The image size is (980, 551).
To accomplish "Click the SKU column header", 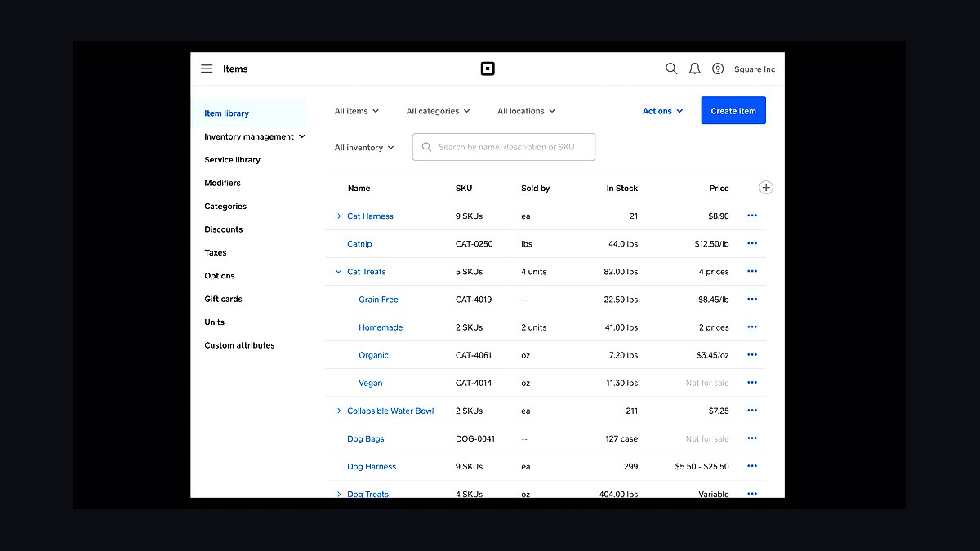I will pyautogui.click(x=464, y=189).
